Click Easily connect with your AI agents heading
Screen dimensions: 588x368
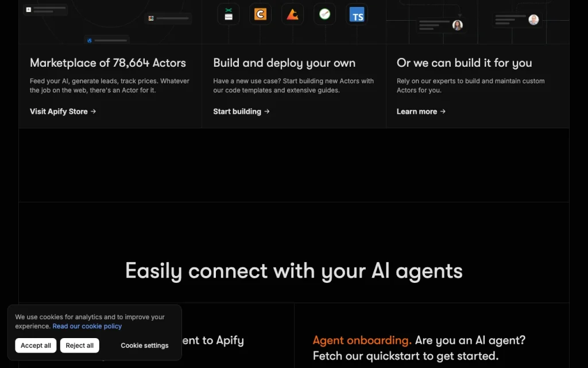point(294,271)
